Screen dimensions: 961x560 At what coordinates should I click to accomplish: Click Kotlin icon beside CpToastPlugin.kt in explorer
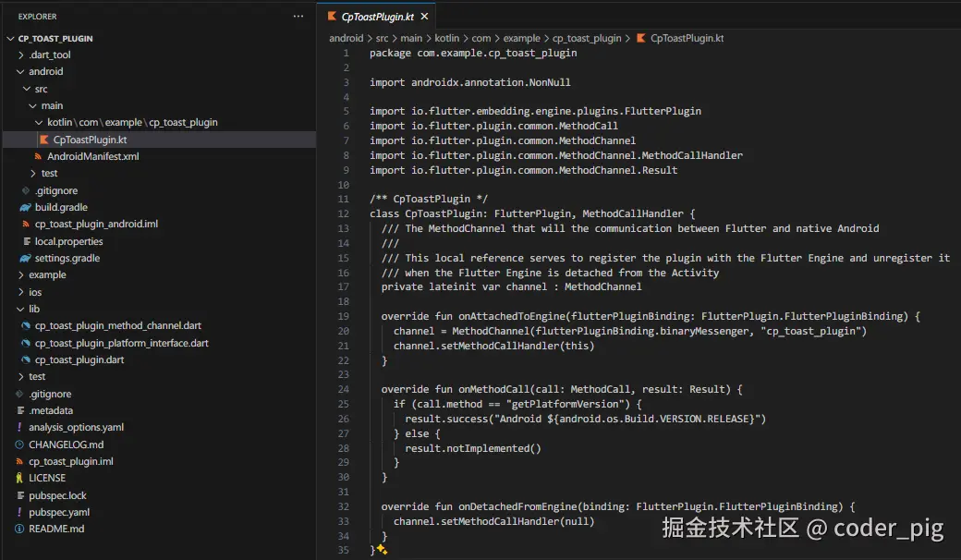43,140
